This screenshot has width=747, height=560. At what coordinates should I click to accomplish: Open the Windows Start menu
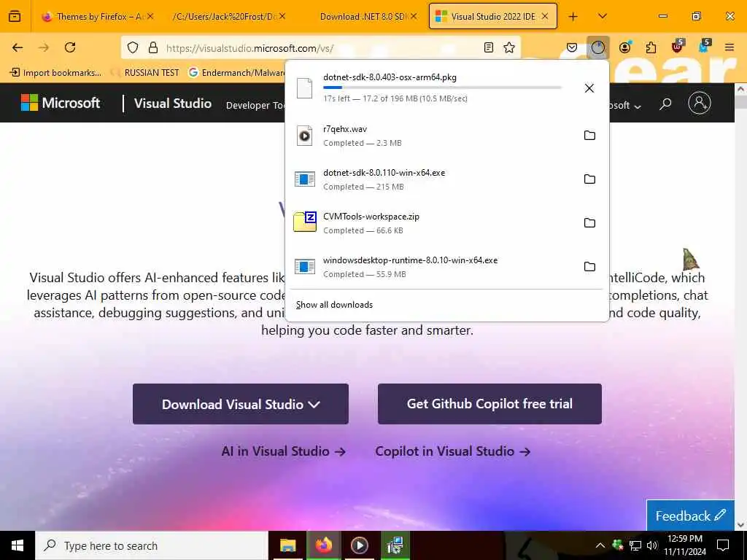(x=18, y=545)
